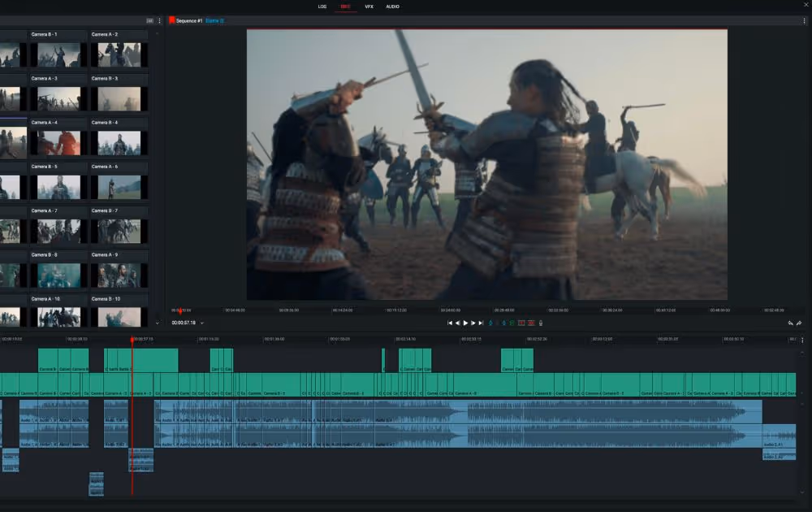Click the Undo arrow icon
This screenshot has width=812, height=512.
[x=790, y=323]
